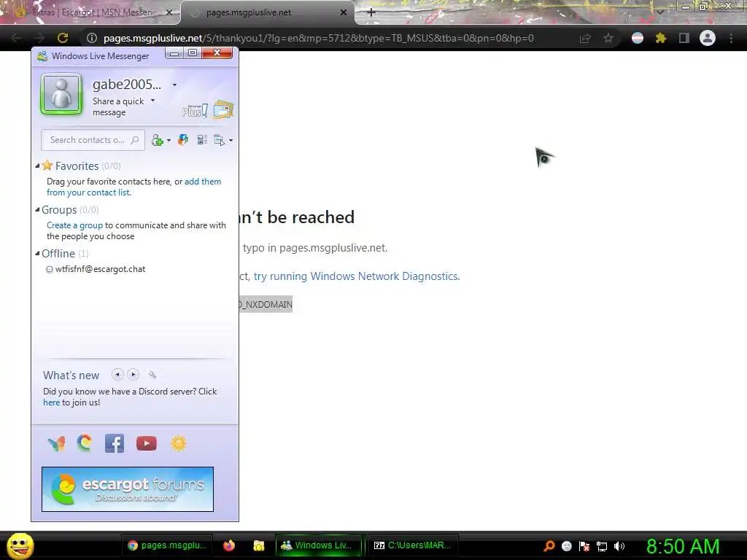Open the email inbox envelope icon
This screenshot has width=747, height=560.
pyautogui.click(x=223, y=109)
